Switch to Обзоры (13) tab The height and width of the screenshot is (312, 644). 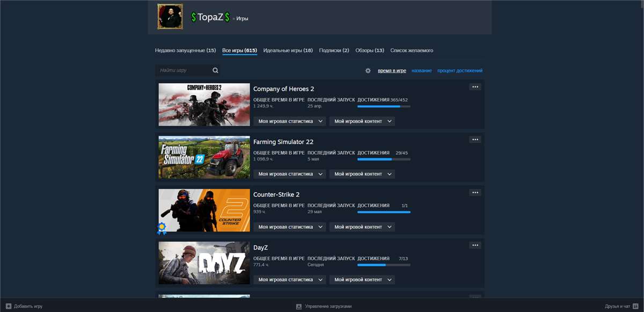pyautogui.click(x=370, y=50)
